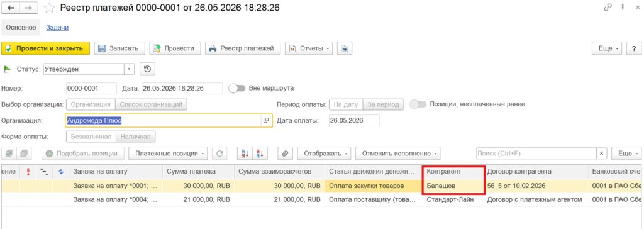Select Заявка на оплату *0001 row cell
Image resolution: width=644 pixels, height=229 pixels.
[x=116, y=186]
